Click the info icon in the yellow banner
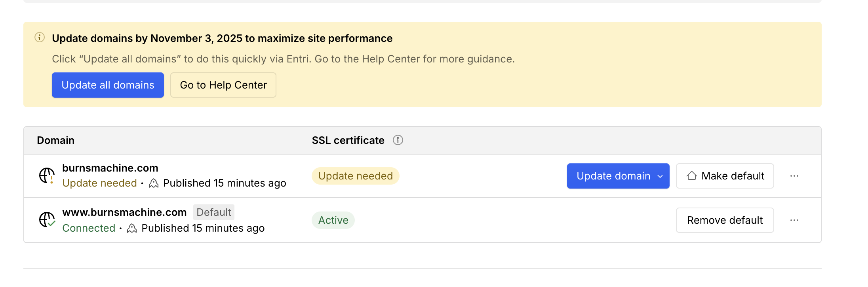The width and height of the screenshot is (868, 287). pos(40,38)
